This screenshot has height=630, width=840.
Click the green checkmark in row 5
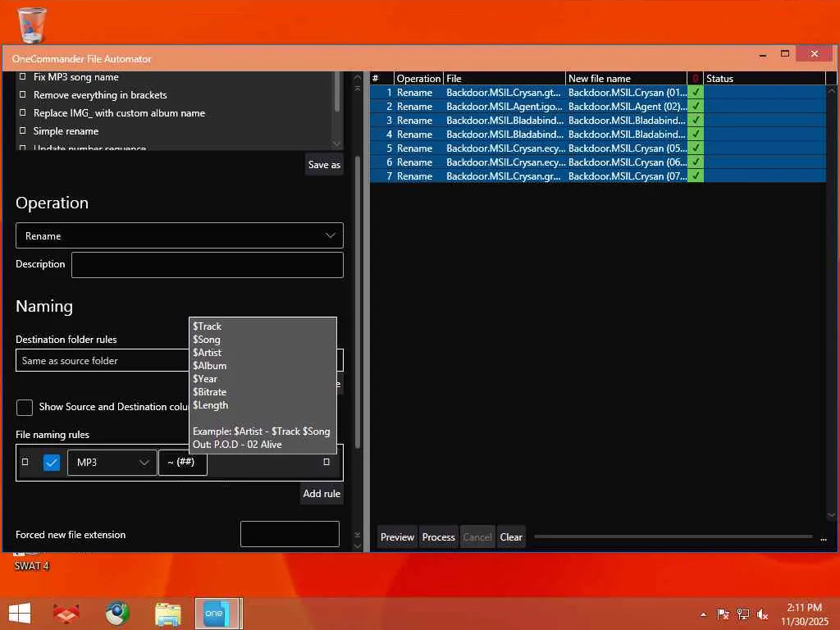coord(696,148)
